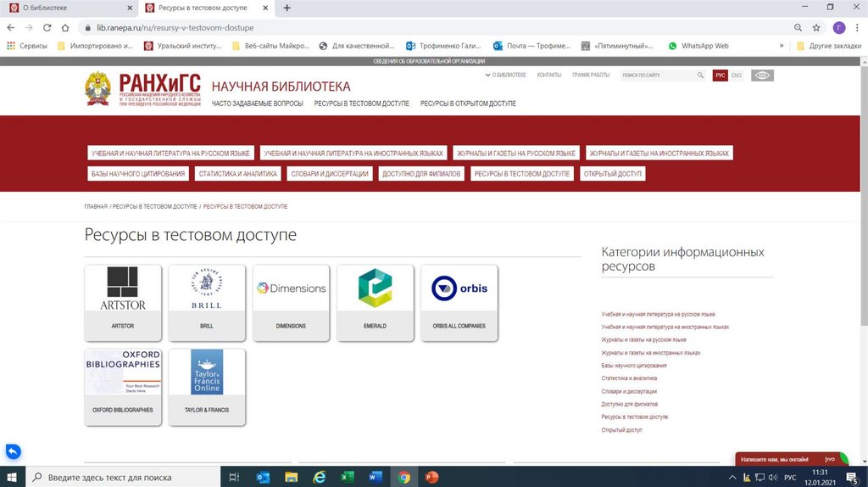
Task: Open the Taylor & Francis tile
Action: (x=207, y=387)
